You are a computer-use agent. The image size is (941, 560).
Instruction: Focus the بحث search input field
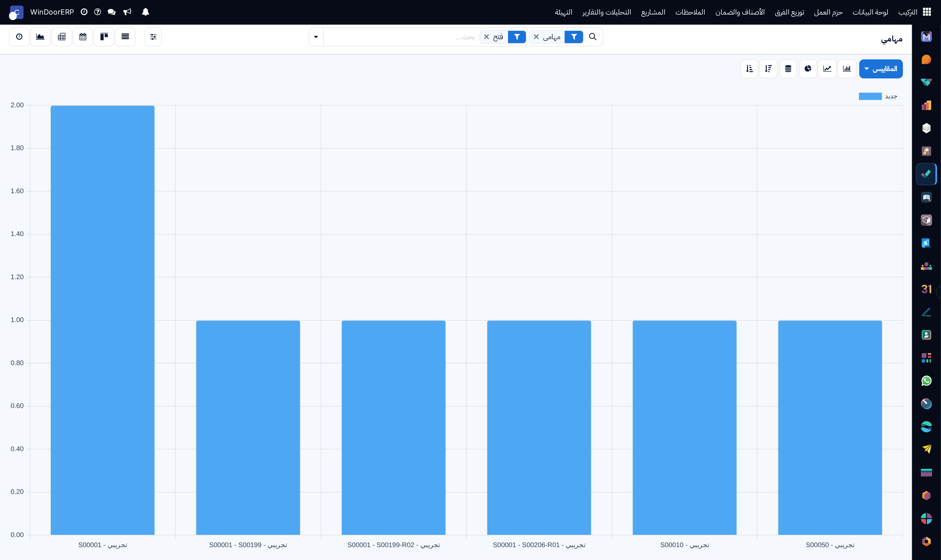point(400,37)
